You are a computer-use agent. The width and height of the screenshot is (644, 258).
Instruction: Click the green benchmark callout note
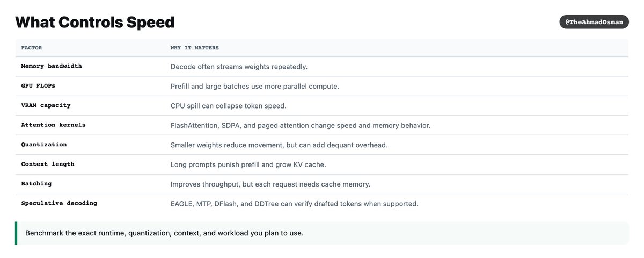322,233
